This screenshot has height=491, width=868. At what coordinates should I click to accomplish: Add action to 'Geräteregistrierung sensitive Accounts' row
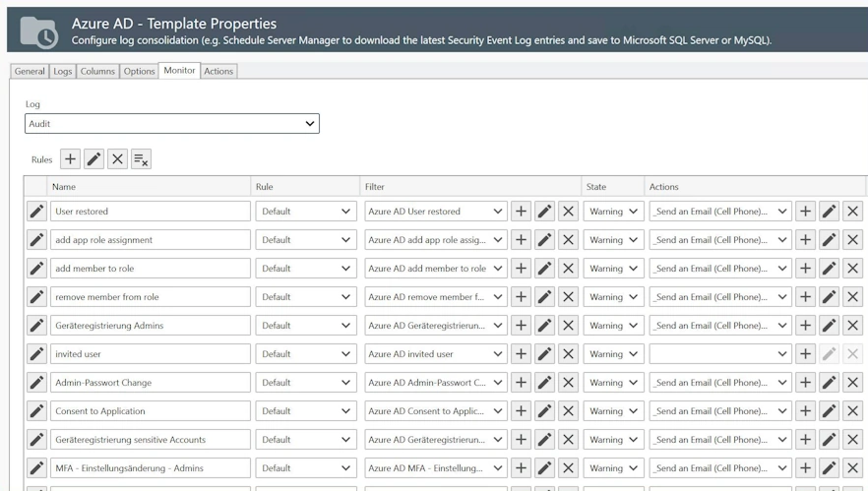[x=805, y=440]
